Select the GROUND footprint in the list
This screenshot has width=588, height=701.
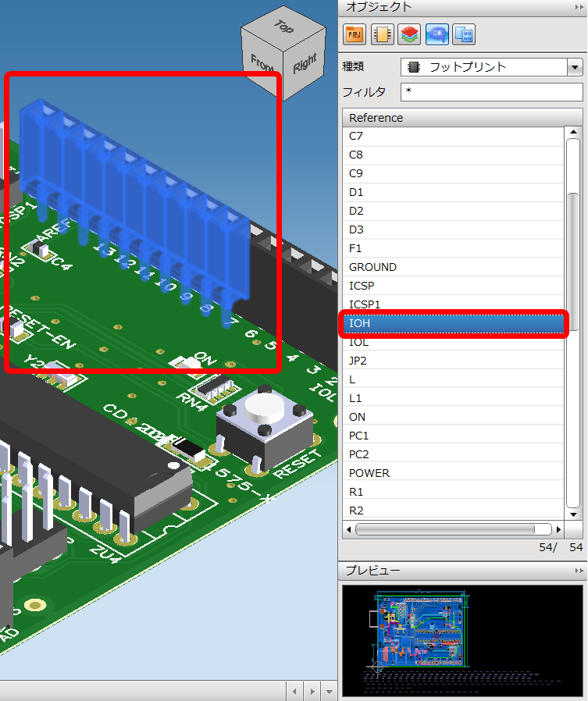(373, 267)
